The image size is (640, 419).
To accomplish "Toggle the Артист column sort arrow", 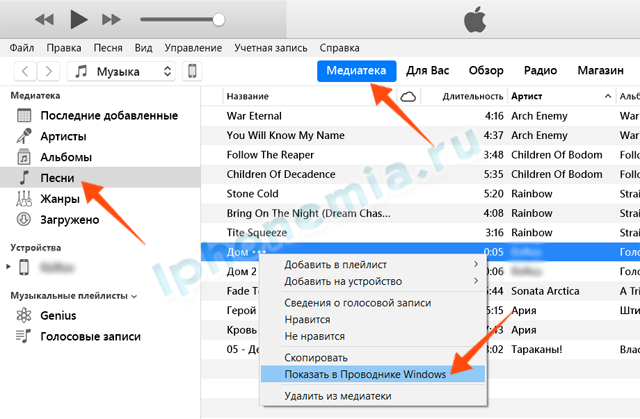I will 608,96.
